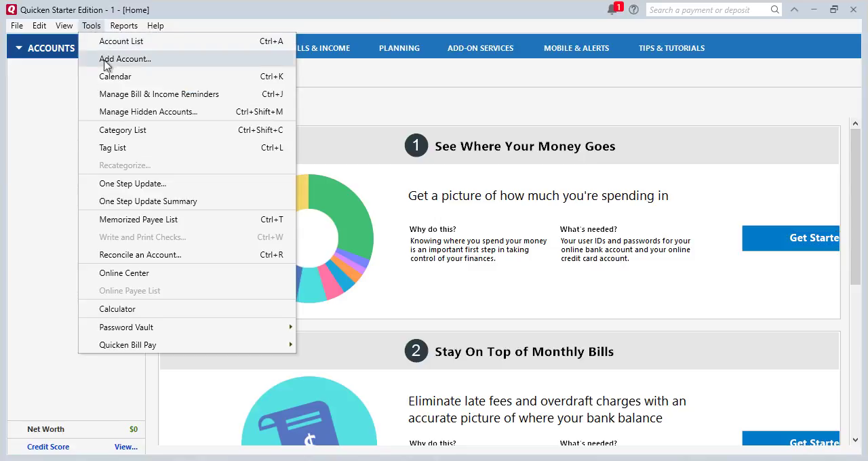Viewport: 868px width, 461px height.
Task: Close the open Tools menu
Action: coord(91,26)
